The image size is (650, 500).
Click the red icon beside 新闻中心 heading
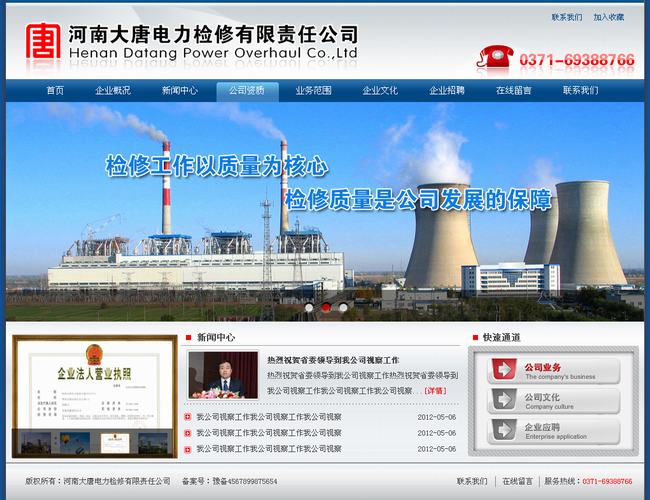pyautogui.click(x=188, y=338)
